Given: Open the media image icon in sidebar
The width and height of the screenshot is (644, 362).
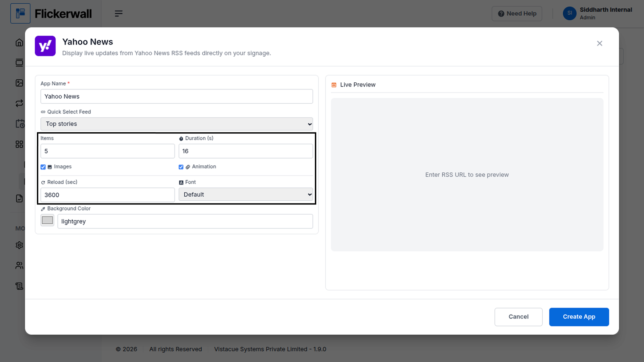Looking at the screenshot, I should click(19, 83).
